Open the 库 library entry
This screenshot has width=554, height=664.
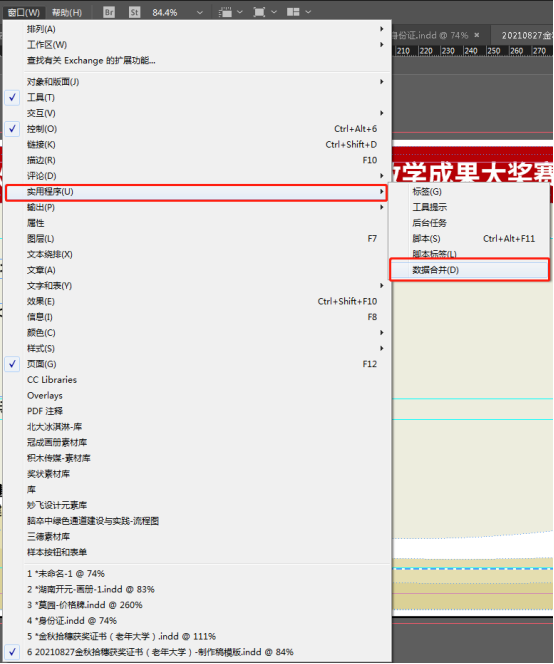[197, 489]
